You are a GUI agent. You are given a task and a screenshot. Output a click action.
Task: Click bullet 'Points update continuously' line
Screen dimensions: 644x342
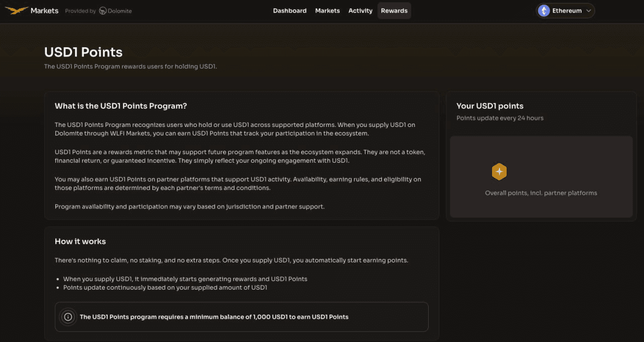(165, 288)
